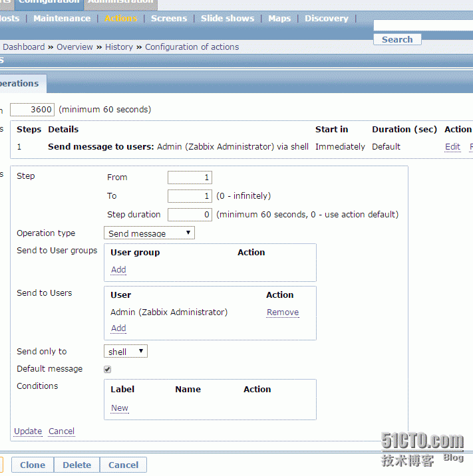Add a user group via Add link
This screenshot has height=476, width=473.
[118, 270]
